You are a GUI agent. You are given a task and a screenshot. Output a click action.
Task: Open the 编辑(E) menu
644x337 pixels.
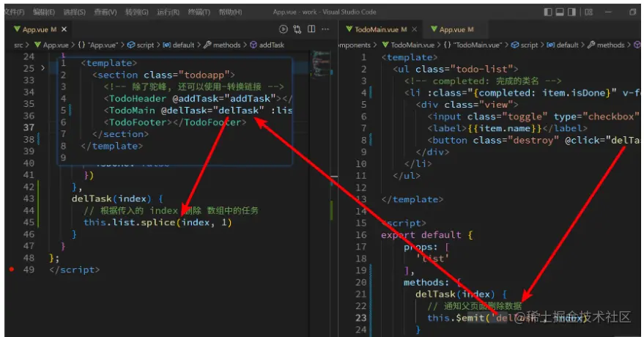(x=43, y=12)
